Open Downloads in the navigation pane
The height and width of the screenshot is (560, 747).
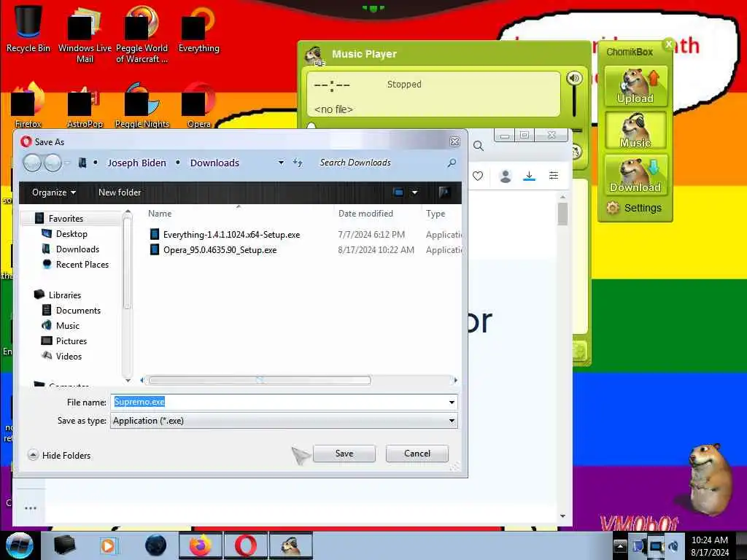pyautogui.click(x=77, y=249)
